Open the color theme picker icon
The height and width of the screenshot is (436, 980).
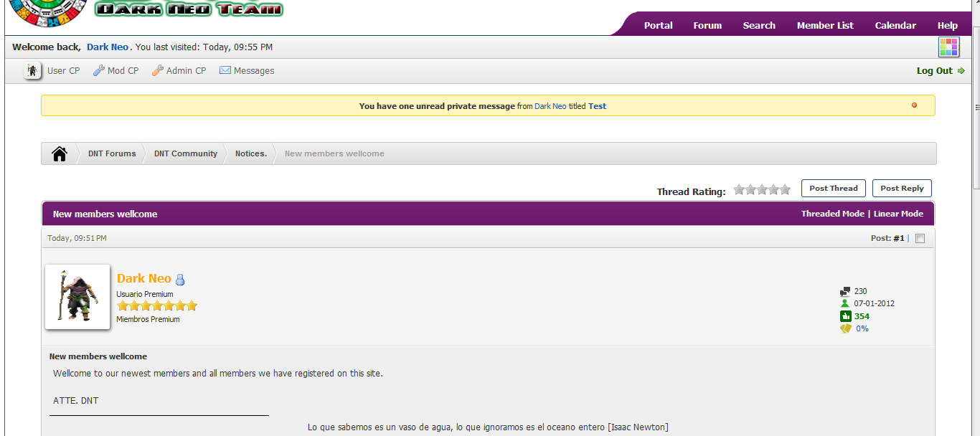948,47
